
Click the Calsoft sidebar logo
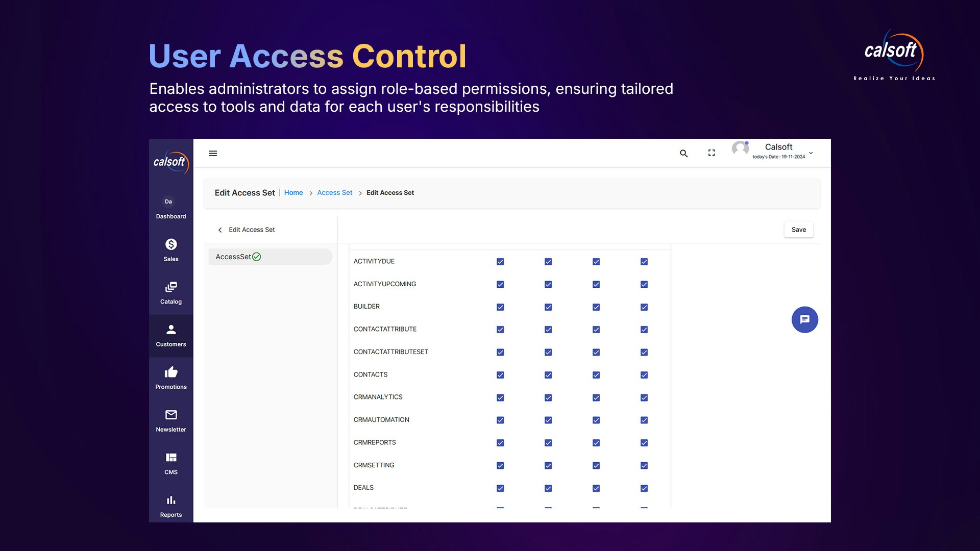(x=171, y=162)
